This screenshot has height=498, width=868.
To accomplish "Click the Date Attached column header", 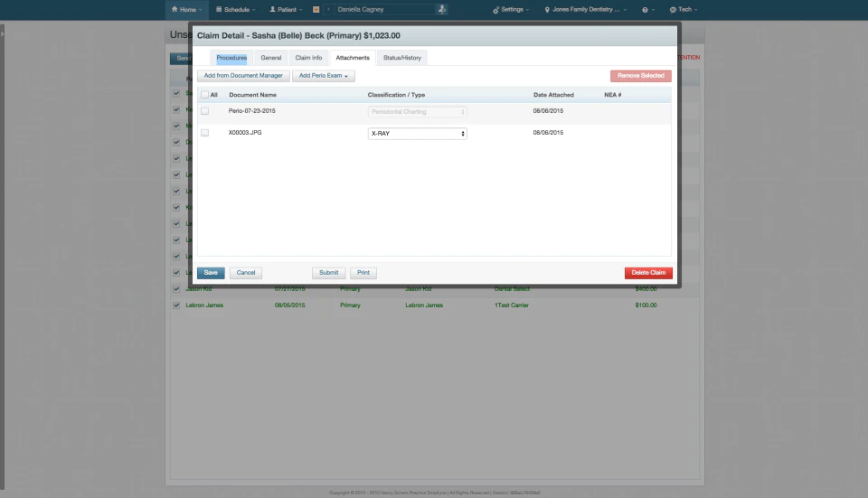I will click(553, 95).
